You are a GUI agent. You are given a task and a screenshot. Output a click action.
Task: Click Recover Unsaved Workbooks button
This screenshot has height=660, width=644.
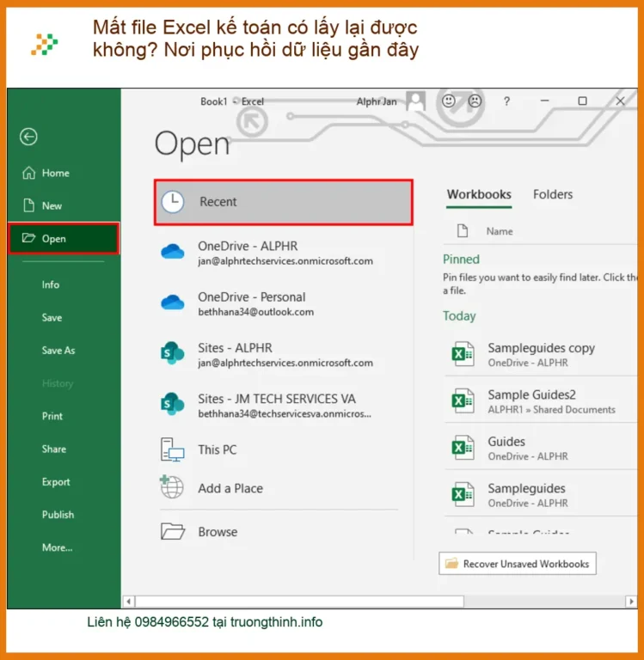click(x=518, y=564)
